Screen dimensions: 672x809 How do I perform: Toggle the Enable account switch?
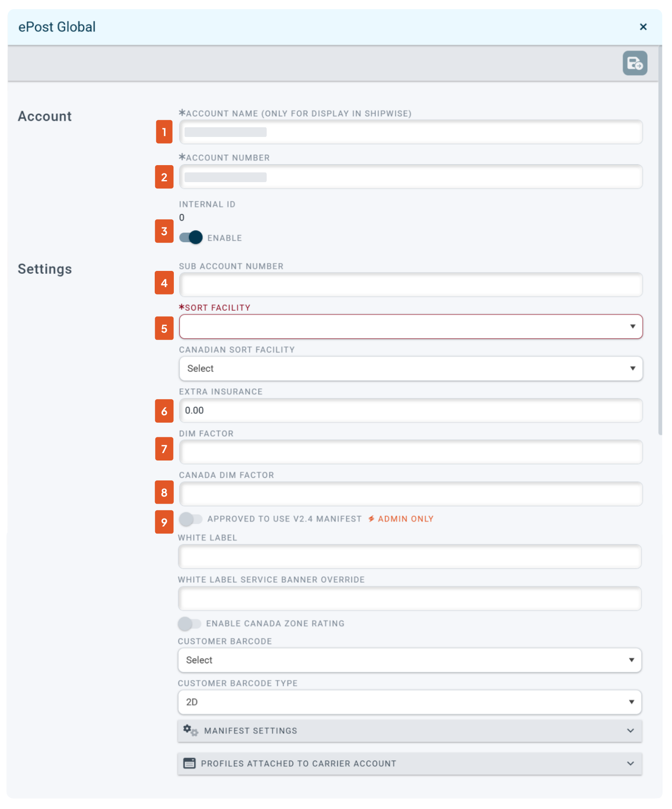(x=191, y=238)
